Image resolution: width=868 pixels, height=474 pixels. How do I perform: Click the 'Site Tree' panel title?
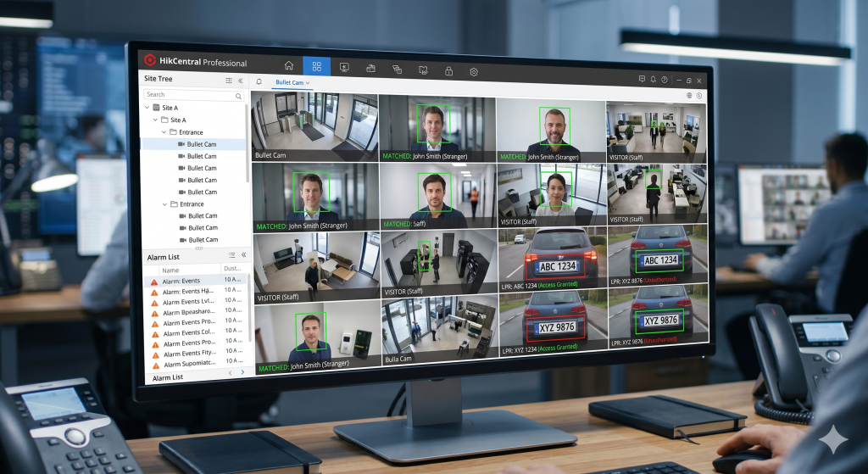click(158, 79)
